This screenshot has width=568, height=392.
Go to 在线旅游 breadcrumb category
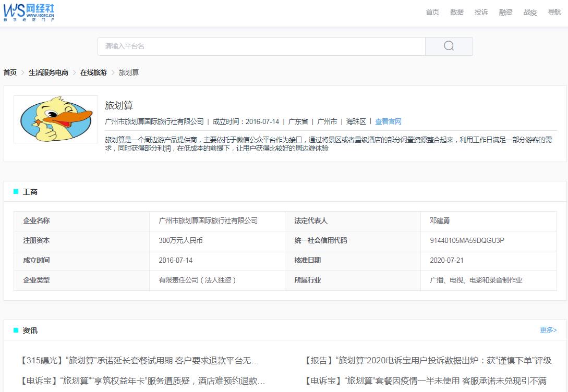[x=93, y=72]
